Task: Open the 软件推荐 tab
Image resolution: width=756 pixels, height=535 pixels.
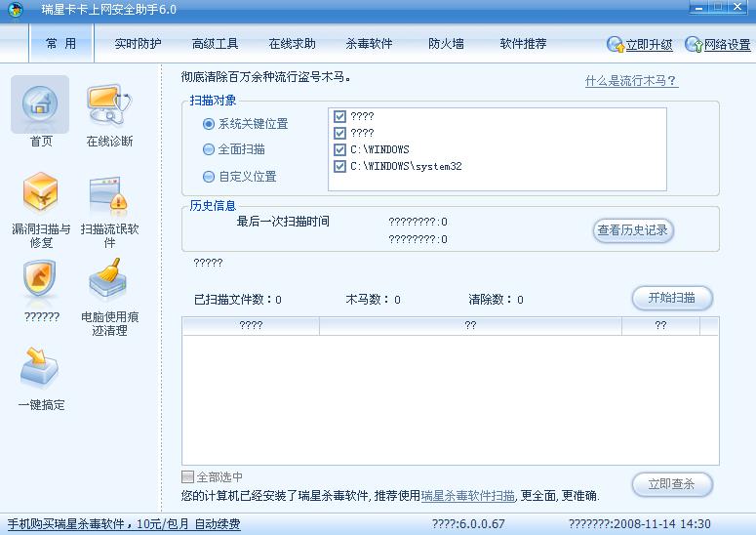Action: [x=523, y=44]
